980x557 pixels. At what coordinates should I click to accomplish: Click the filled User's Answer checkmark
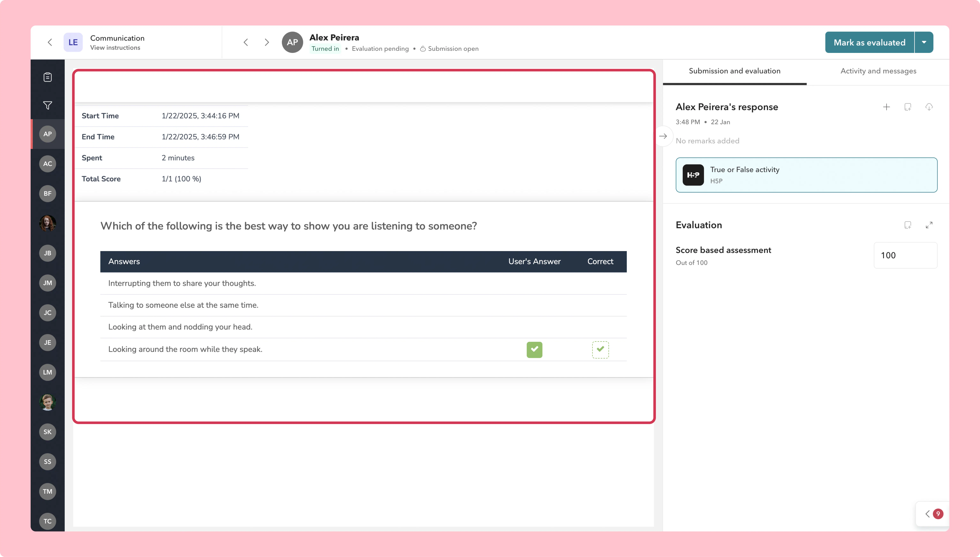(535, 350)
